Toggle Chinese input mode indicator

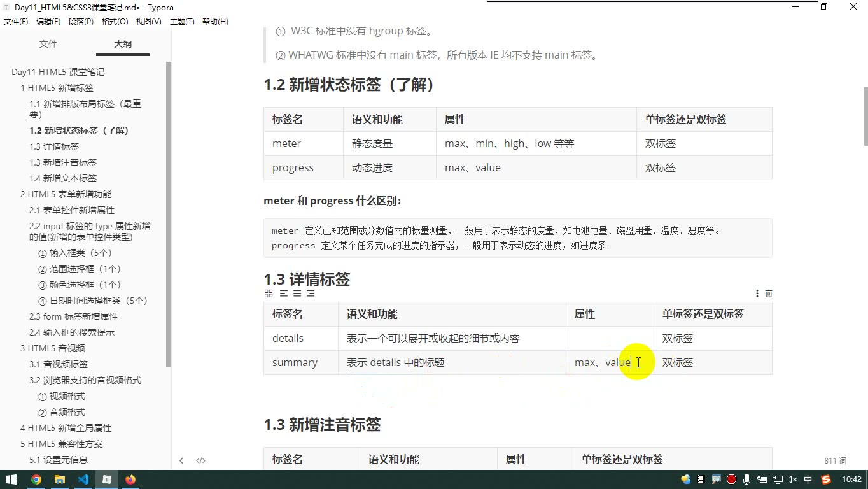coord(808,479)
